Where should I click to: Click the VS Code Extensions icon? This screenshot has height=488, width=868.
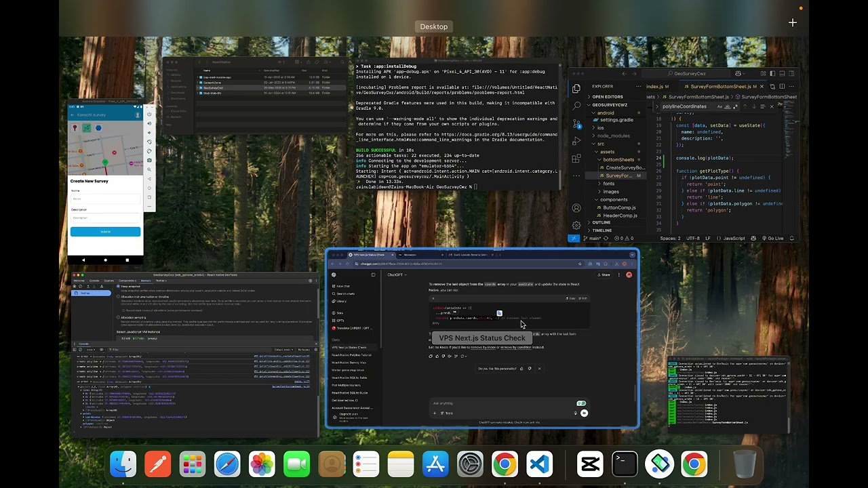click(x=576, y=159)
